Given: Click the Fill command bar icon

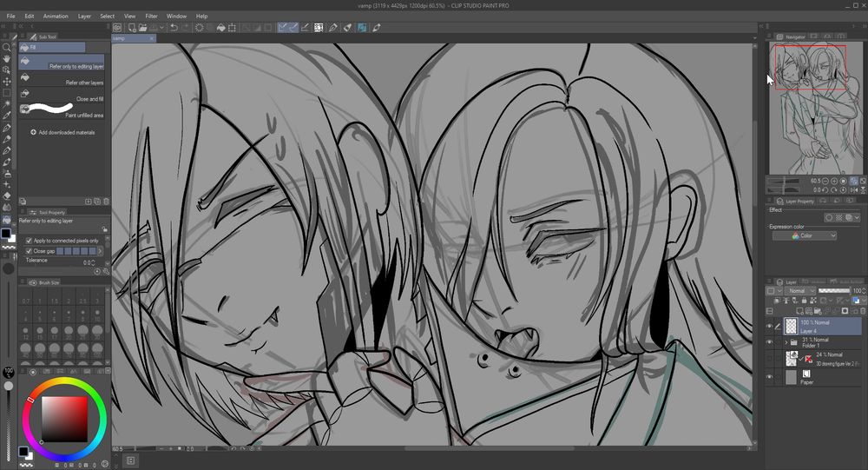Looking at the screenshot, I should 221,27.
